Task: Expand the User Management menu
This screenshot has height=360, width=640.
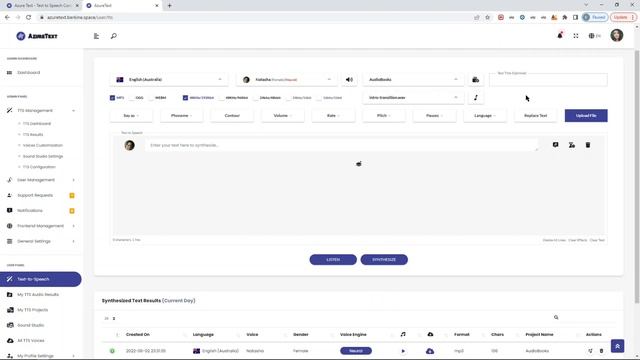Action: [41, 180]
